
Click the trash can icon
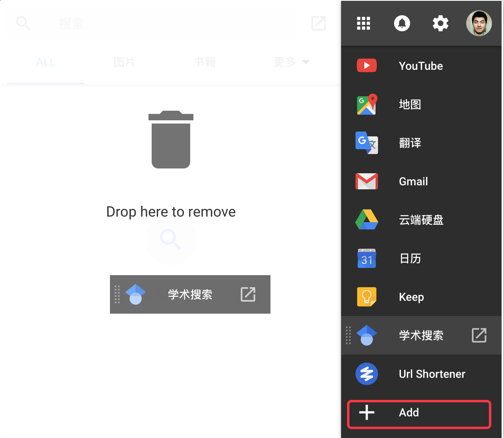tap(171, 140)
